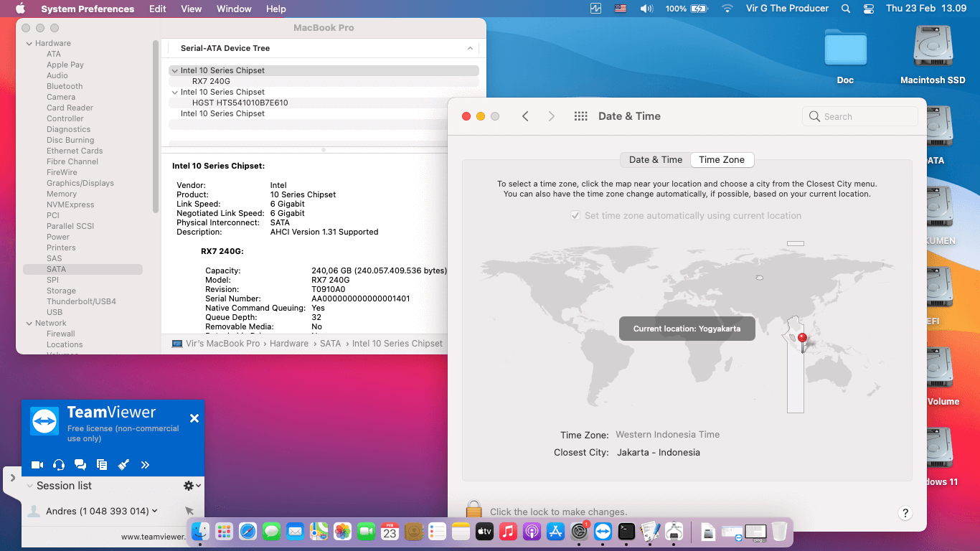980x551 pixels.
Task: Click the Search field in Date & Time
Action: pos(859,116)
